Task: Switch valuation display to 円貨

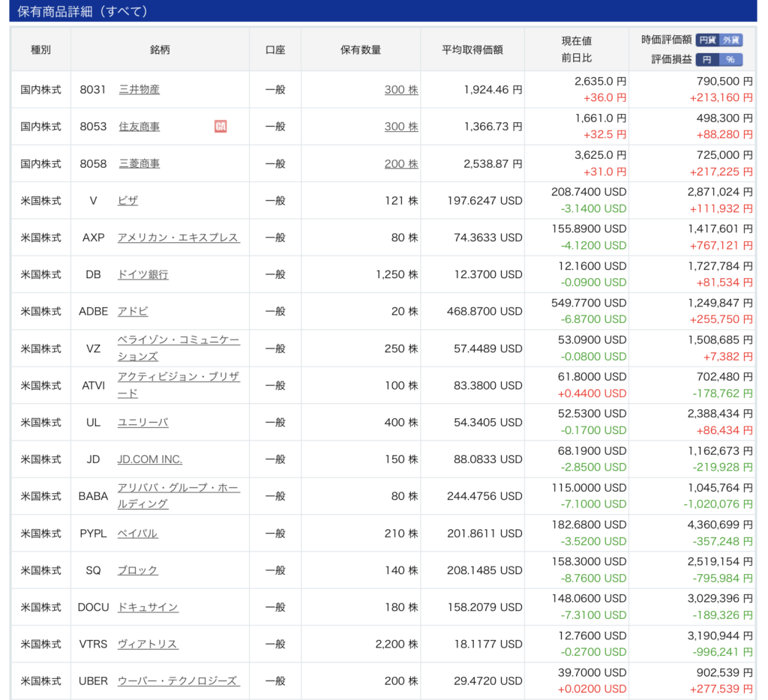Action: [707, 40]
